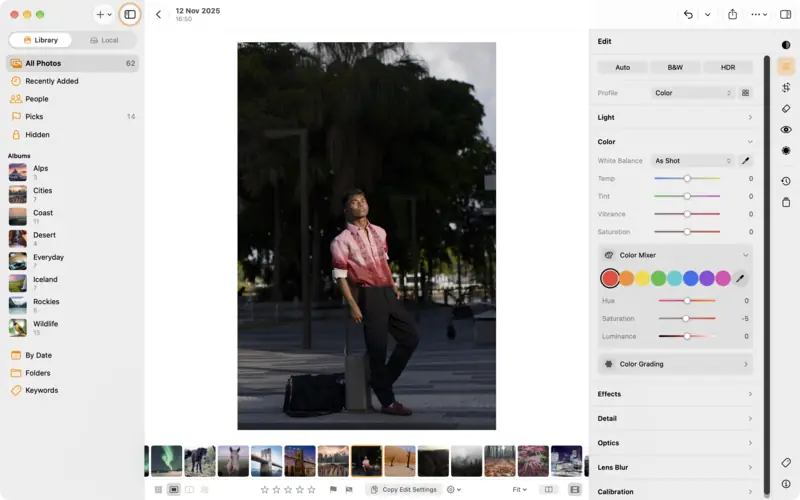Open the edit settings gear dropdown

(x=454, y=490)
